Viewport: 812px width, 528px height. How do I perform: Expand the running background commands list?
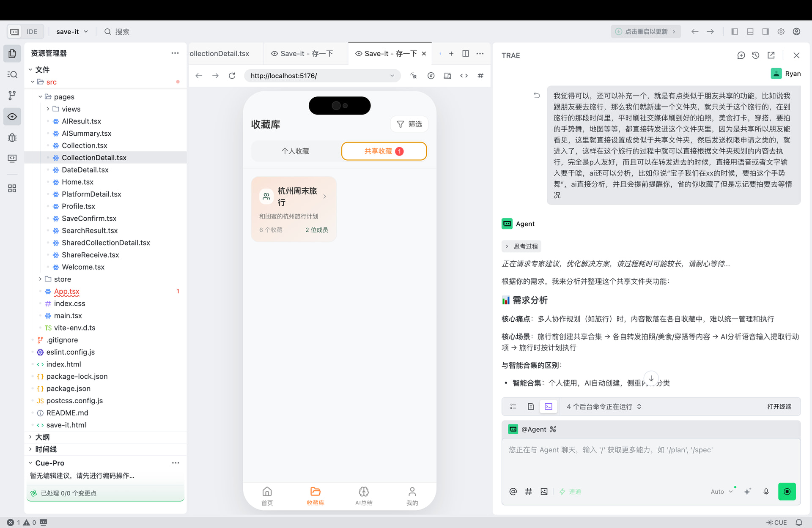604,407
